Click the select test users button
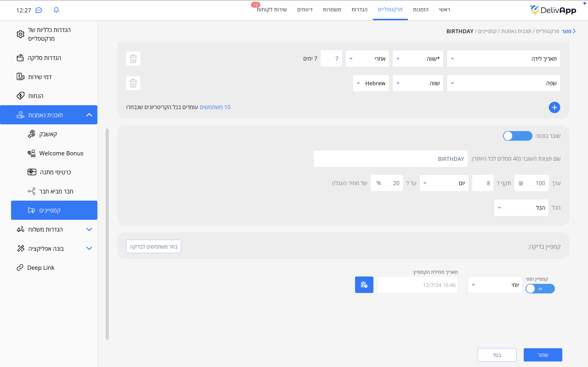The width and height of the screenshot is (588, 367). [x=153, y=246]
